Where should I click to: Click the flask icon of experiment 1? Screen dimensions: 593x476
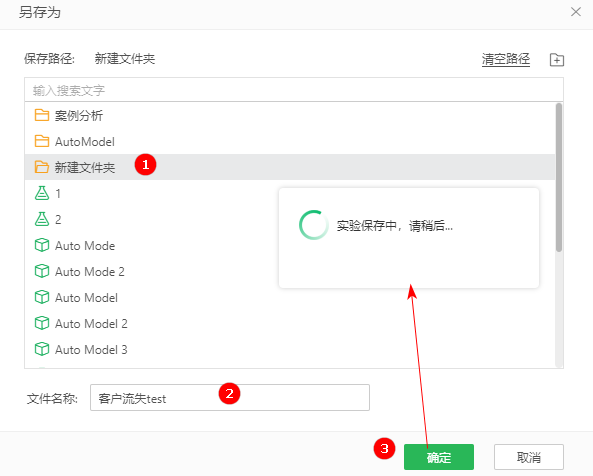(42, 193)
